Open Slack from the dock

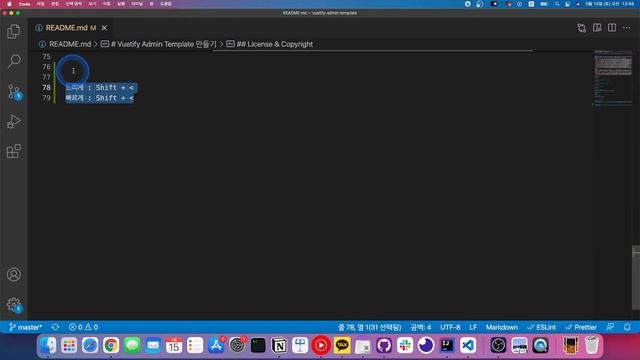405,345
